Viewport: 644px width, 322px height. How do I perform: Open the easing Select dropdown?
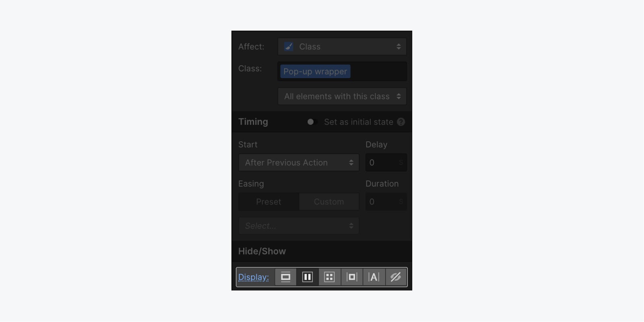(299, 226)
